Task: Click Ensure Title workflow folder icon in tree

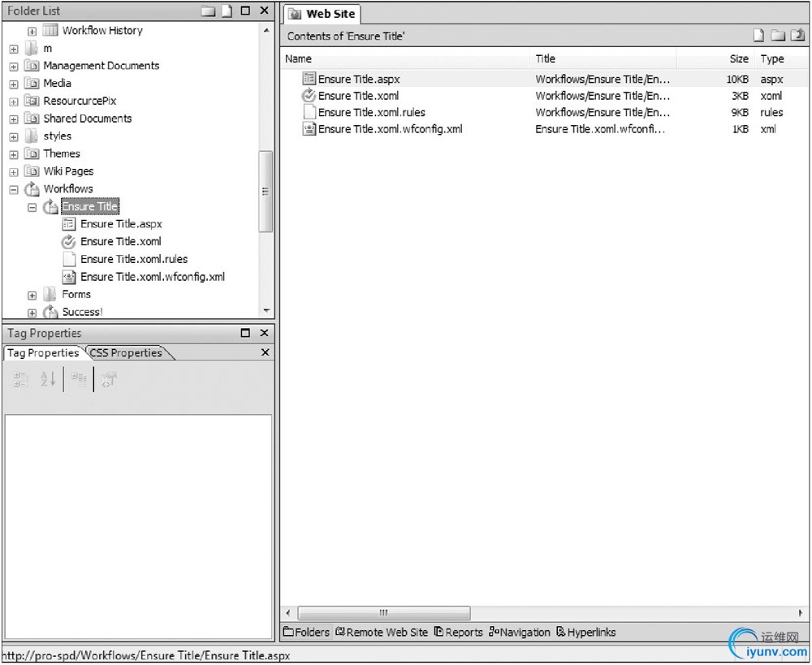Action: (x=50, y=207)
